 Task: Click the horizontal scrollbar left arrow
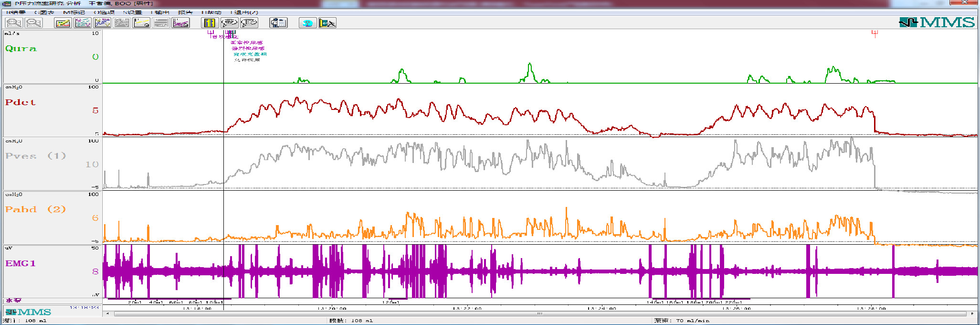(107, 314)
